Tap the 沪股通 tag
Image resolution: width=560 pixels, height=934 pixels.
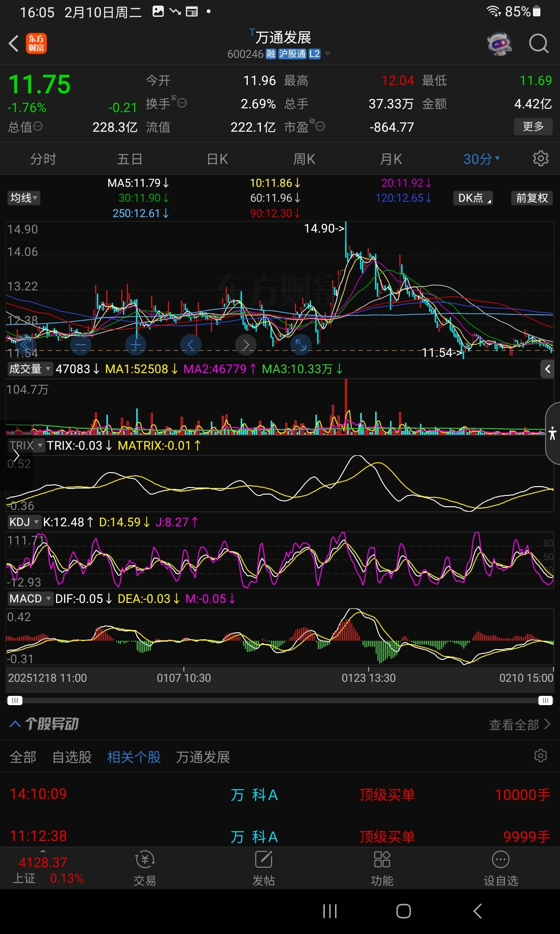(x=292, y=54)
